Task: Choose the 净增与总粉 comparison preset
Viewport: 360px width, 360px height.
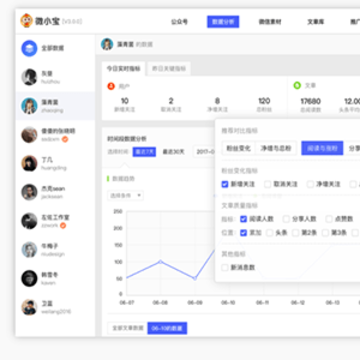Action: (x=276, y=148)
